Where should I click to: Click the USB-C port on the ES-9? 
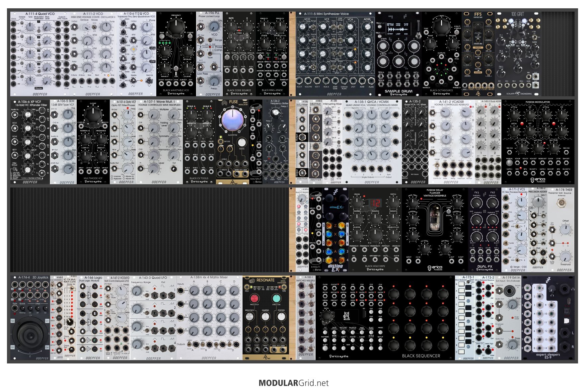point(569,302)
